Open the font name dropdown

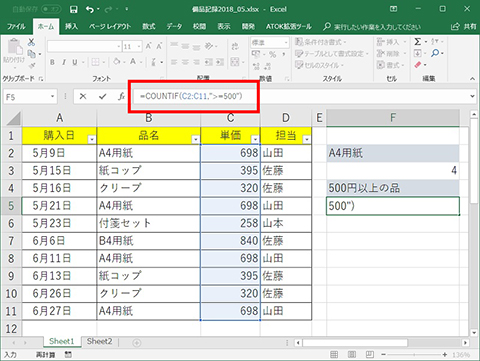pyautogui.click(x=119, y=47)
